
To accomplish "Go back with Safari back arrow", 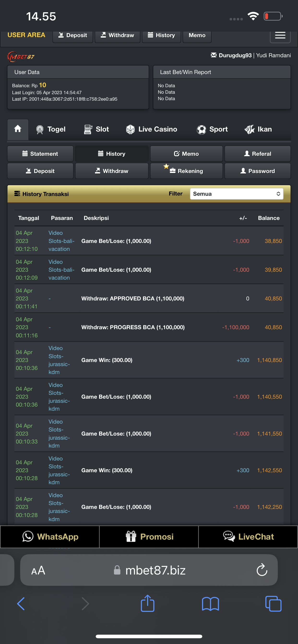I will tap(21, 604).
